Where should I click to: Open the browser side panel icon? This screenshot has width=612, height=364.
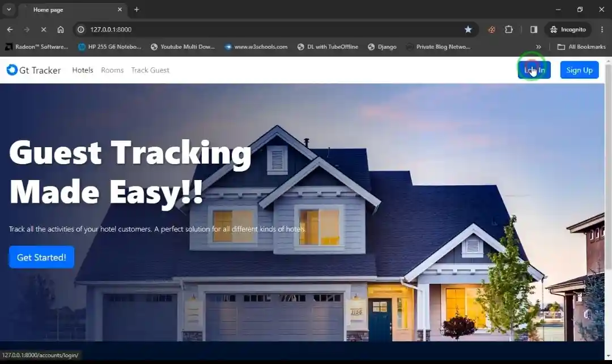[533, 29]
